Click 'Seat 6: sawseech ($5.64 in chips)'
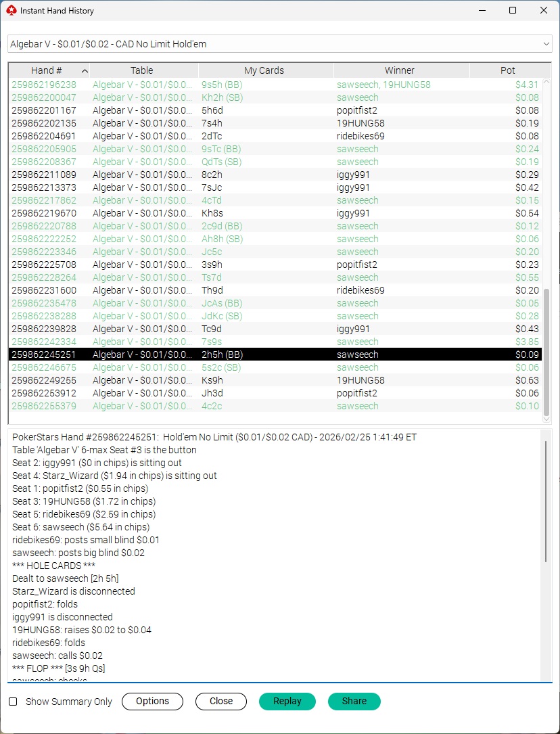The image size is (560, 734). coord(81,527)
